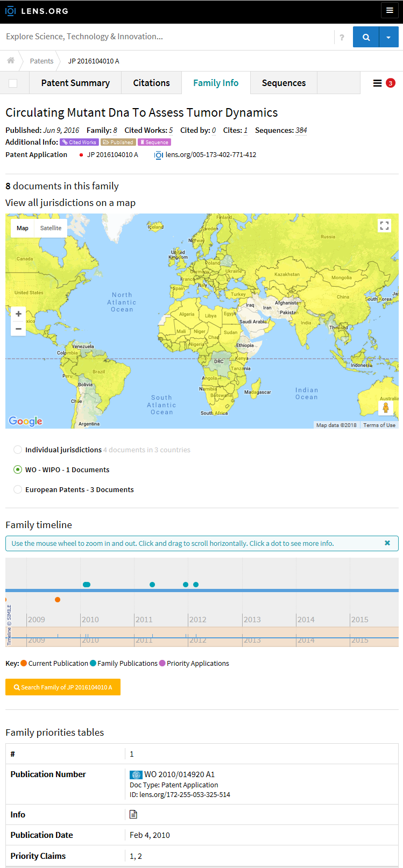Click the WIPO flag icon in table
Image resolution: width=403 pixels, height=868 pixels.
tap(136, 775)
